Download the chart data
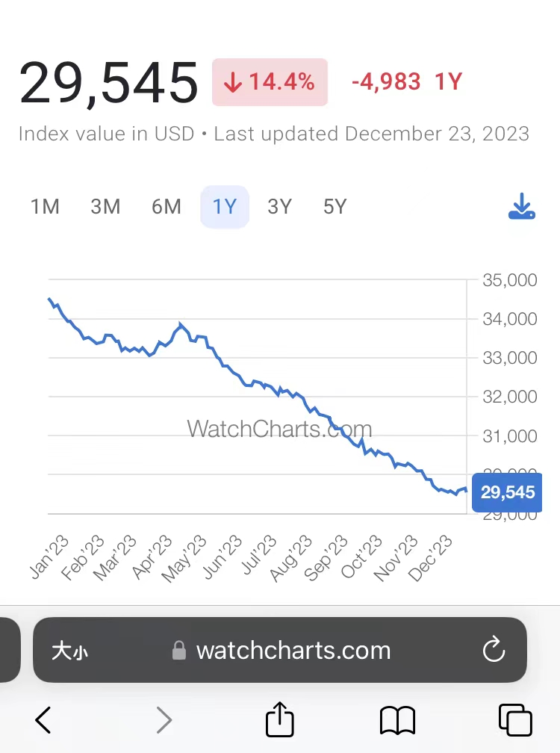 (x=522, y=207)
